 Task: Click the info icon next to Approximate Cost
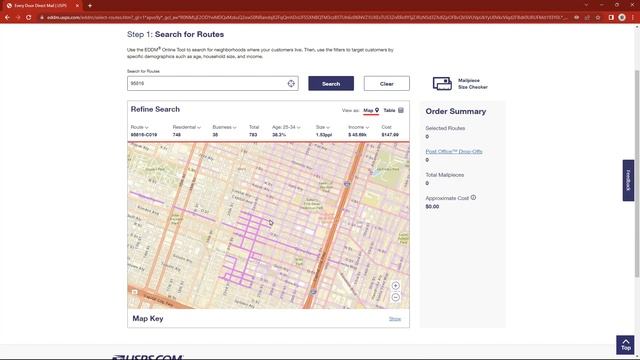point(473,198)
